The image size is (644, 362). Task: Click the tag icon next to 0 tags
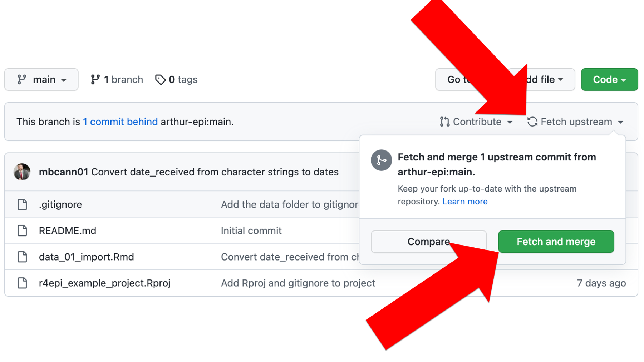pos(160,79)
